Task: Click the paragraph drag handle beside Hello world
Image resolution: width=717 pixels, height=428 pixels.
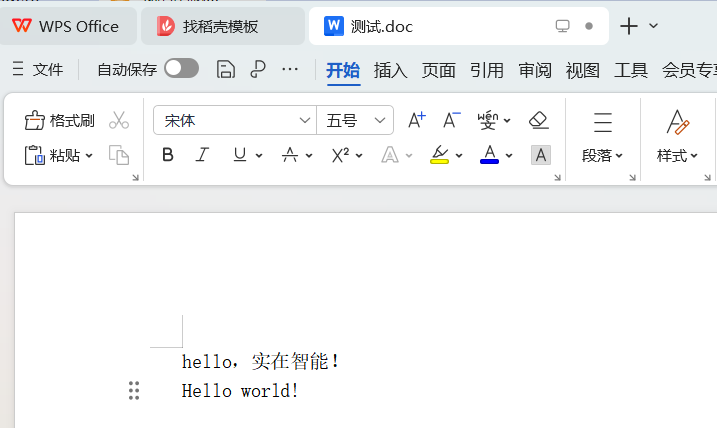Action: [x=134, y=391]
